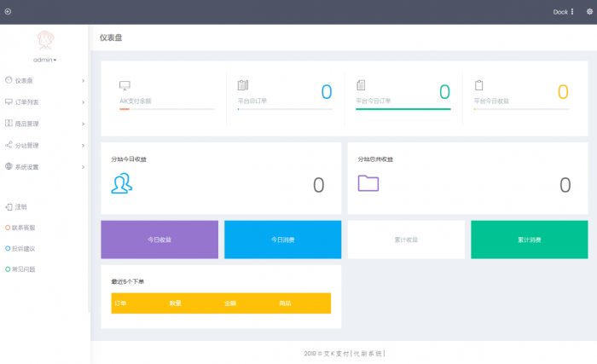This screenshot has width=597, height=364.
Task: Click the blue 今日消费 tile
Action: pos(282,240)
